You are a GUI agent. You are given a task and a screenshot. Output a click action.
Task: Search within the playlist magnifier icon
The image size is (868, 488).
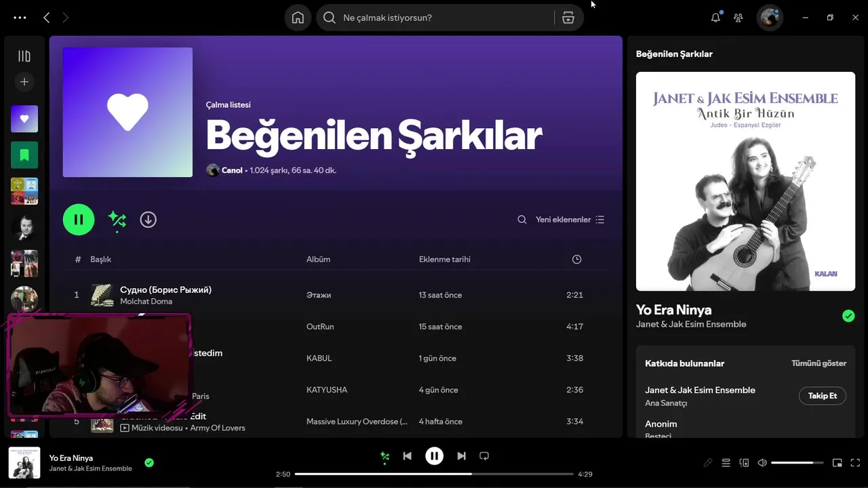(x=522, y=220)
